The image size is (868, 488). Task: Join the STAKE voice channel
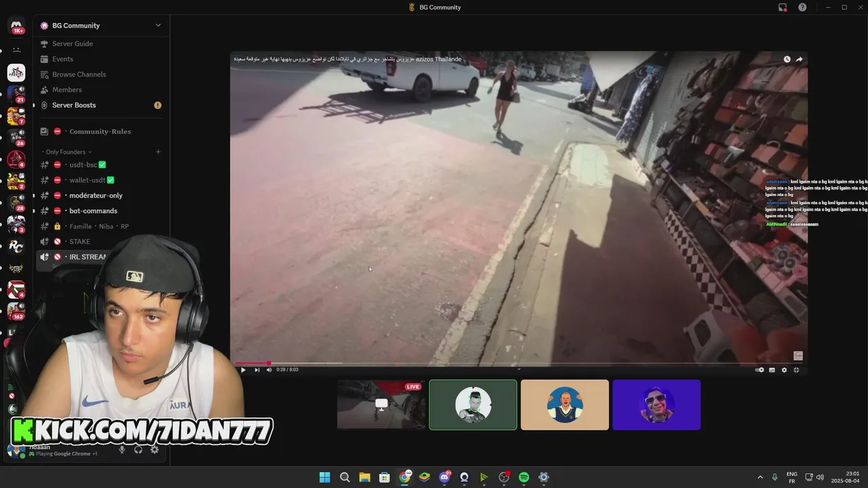pyautogui.click(x=79, y=241)
